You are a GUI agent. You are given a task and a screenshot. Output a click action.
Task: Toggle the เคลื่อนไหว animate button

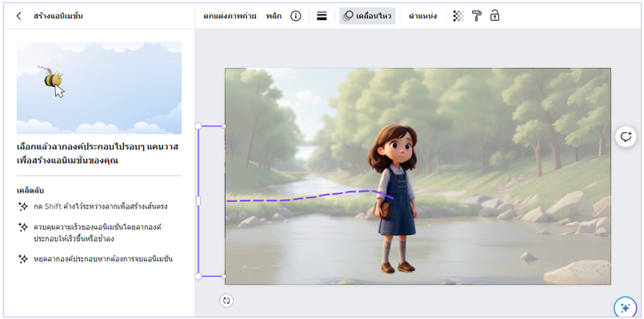[367, 16]
